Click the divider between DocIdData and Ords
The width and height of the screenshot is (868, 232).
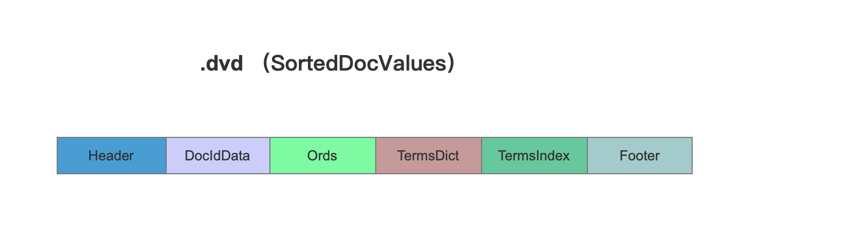click(x=270, y=156)
